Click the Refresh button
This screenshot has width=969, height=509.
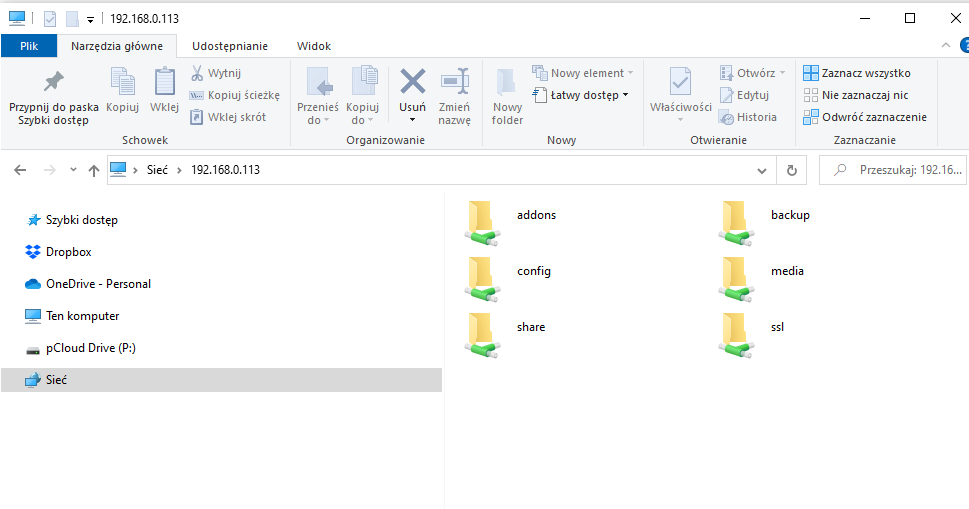(792, 170)
